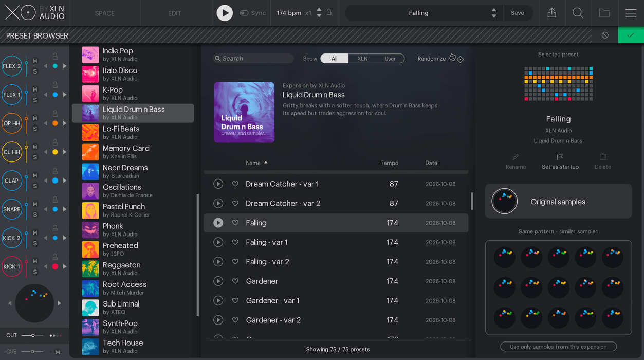The width and height of the screenshot is (644, 360).
Task: Click the tempo lock icon
Action: (329, 12)
